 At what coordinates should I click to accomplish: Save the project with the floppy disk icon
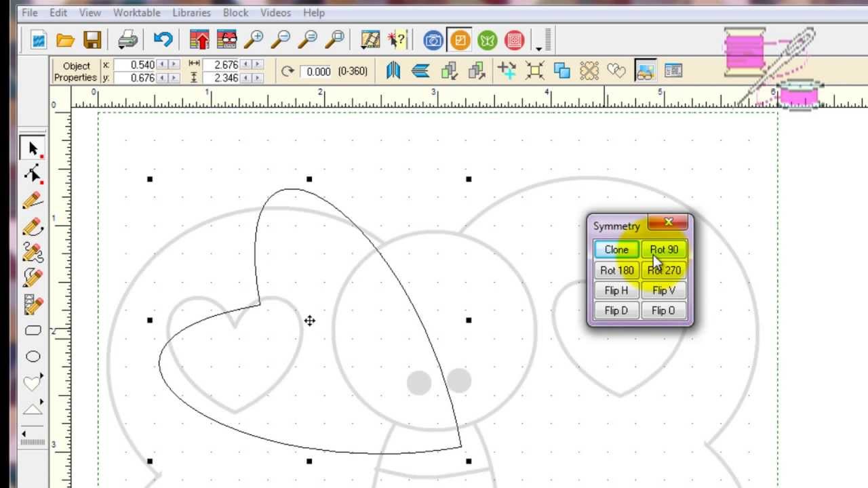(92, 41)
